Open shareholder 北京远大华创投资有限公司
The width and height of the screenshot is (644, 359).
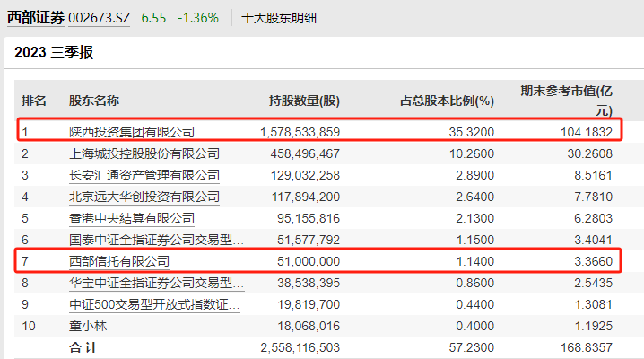[144, 197]
